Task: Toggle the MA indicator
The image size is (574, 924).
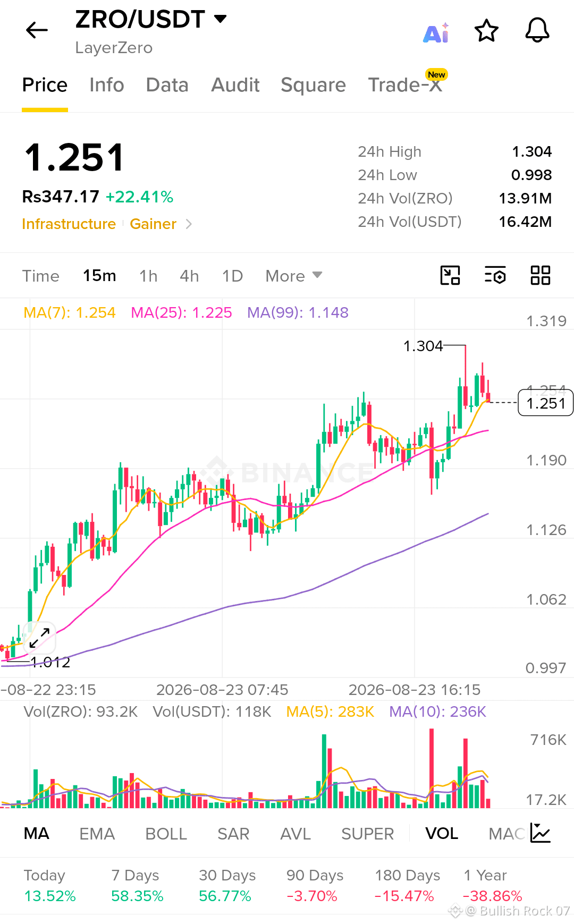Action: 37,834
